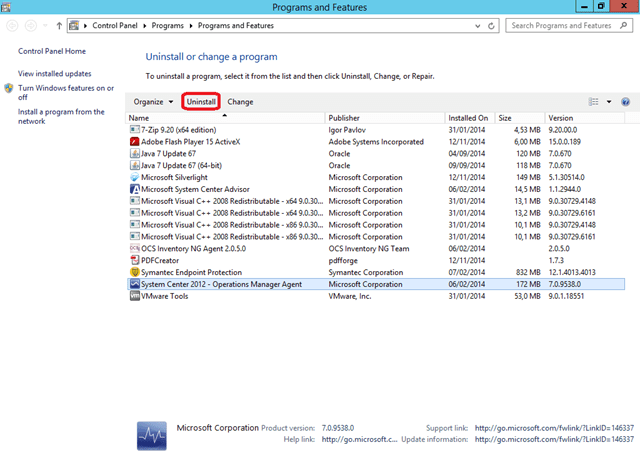The image size is (640, 455).
Task: Click the forward navigation arrow
Action: point(31,26)
